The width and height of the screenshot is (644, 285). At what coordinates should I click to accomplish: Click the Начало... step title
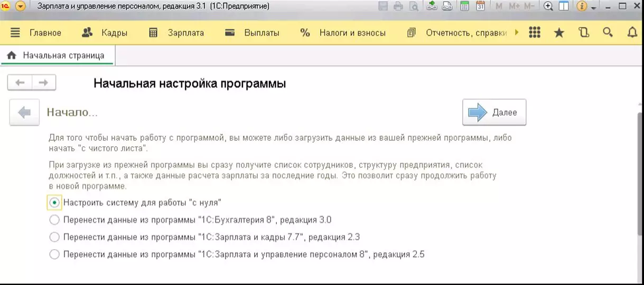coord(72,112)
